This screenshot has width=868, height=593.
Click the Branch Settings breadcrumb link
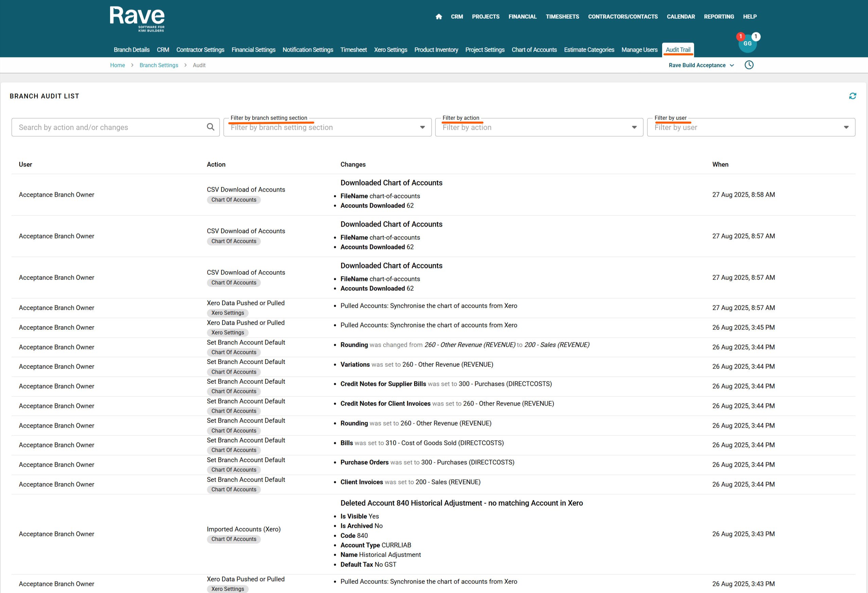pos(159,65)
